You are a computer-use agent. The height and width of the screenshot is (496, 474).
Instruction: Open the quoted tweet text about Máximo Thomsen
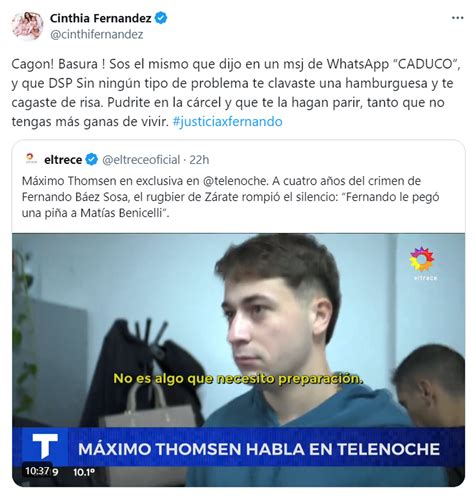(x=230, y=197)
